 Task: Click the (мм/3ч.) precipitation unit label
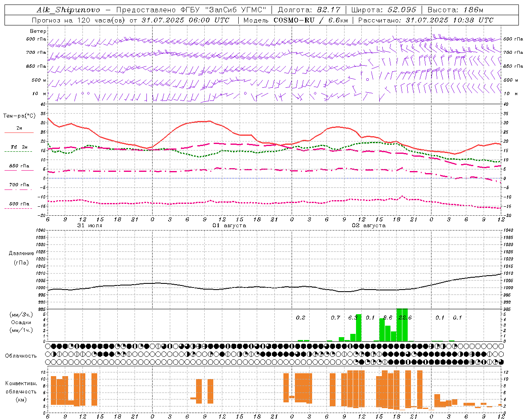tap(21, 315)
